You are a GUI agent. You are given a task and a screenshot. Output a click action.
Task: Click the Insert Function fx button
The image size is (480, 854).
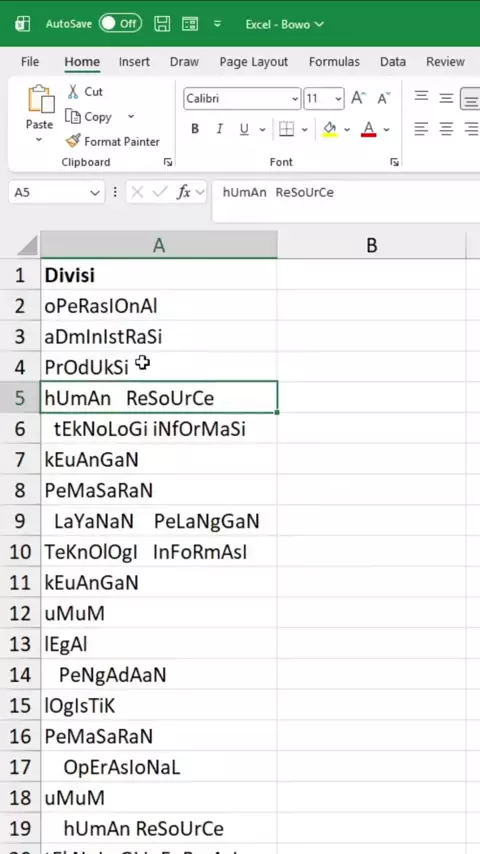point(184,192)
